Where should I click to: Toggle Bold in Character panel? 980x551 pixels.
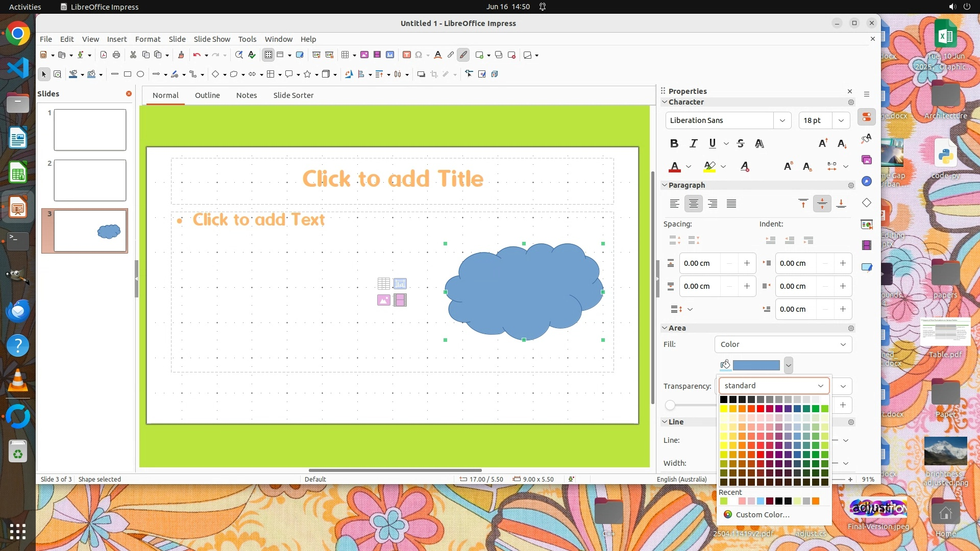click(x=674, y=143)
